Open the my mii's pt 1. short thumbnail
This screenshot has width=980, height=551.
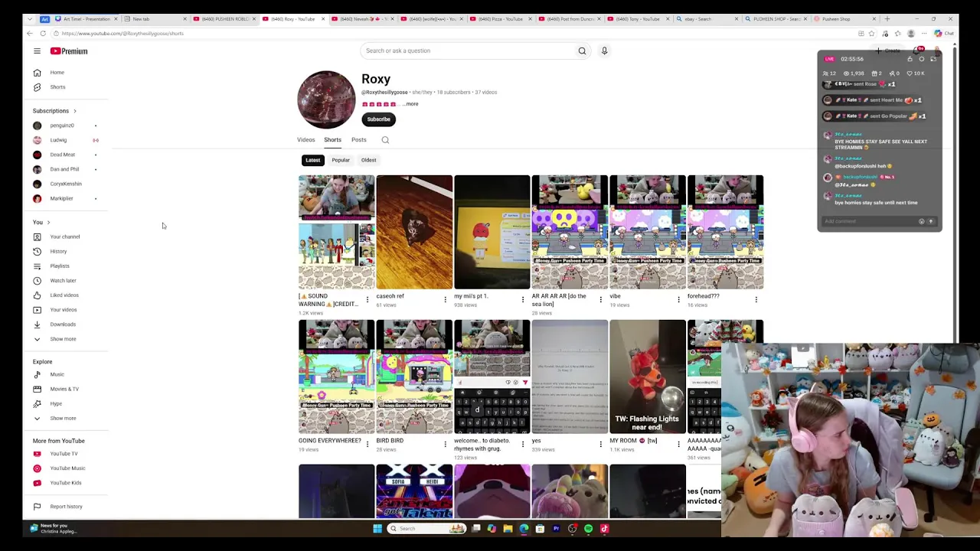(492, 232)
